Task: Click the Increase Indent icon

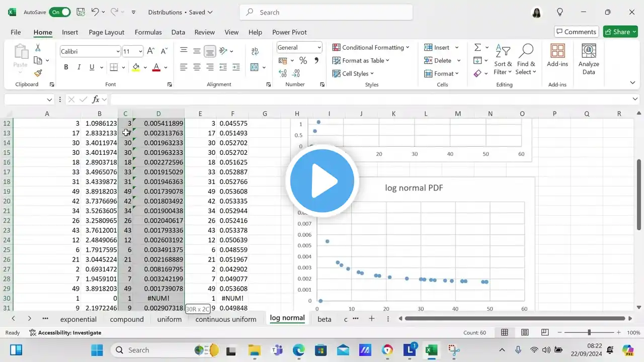Action: [x=236, y=67]
